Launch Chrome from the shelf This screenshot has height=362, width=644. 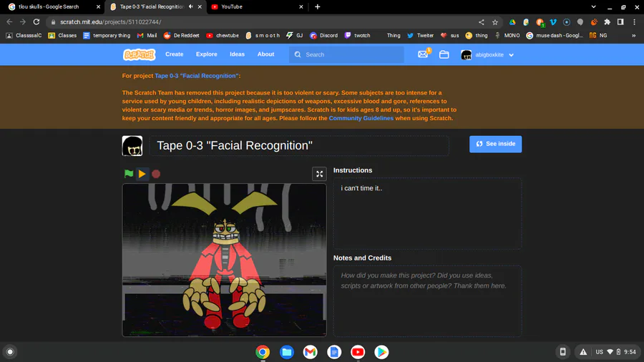[x=263, y=352]
